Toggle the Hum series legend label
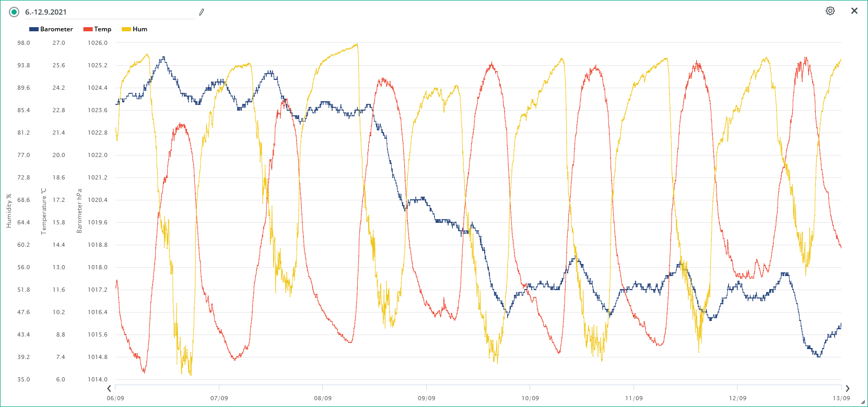 [140, 29]
